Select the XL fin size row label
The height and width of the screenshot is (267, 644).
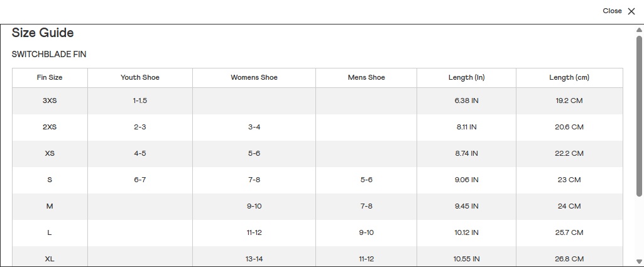click(50, 258)
